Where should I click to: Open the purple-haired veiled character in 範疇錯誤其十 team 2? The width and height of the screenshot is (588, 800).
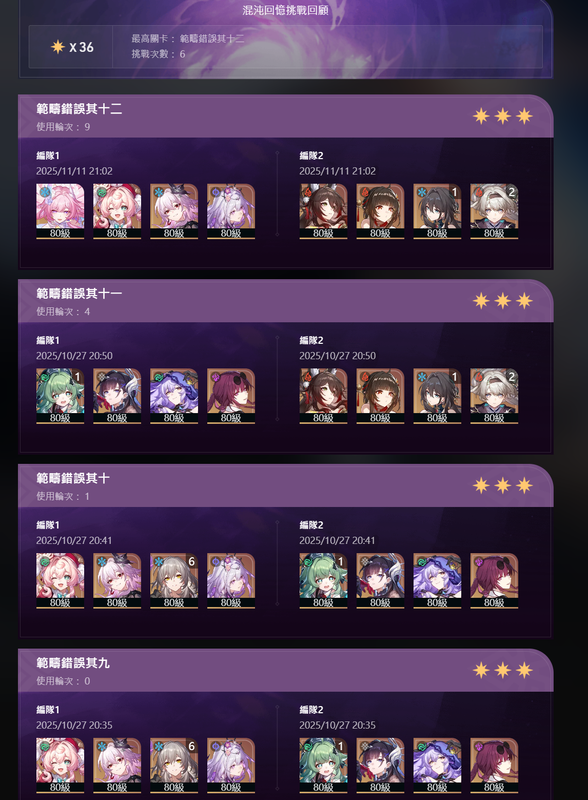point(437,581)
